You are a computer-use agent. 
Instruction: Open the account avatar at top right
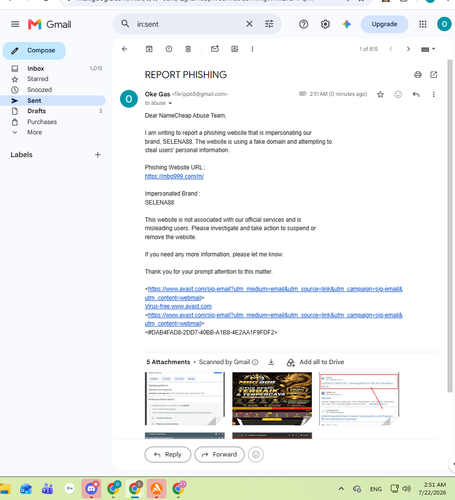[444, 24]
